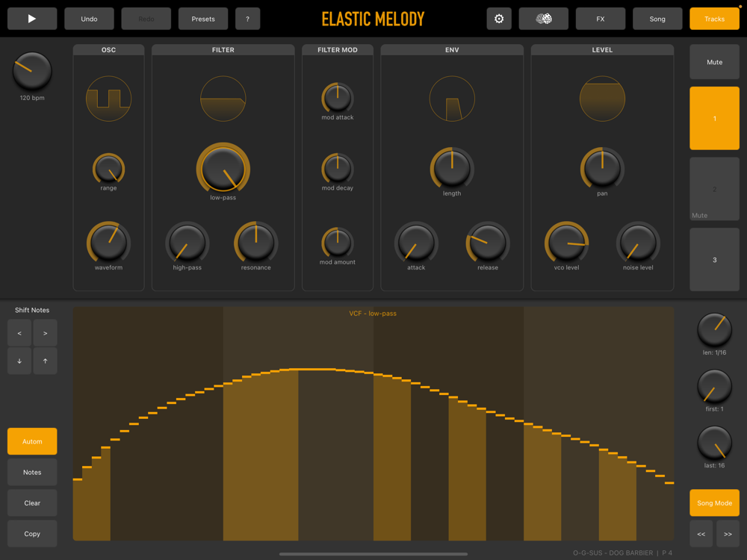The height and width of the screenshot is (560, 747).
Task: Start playback with the play button
Action: point(32,19)
